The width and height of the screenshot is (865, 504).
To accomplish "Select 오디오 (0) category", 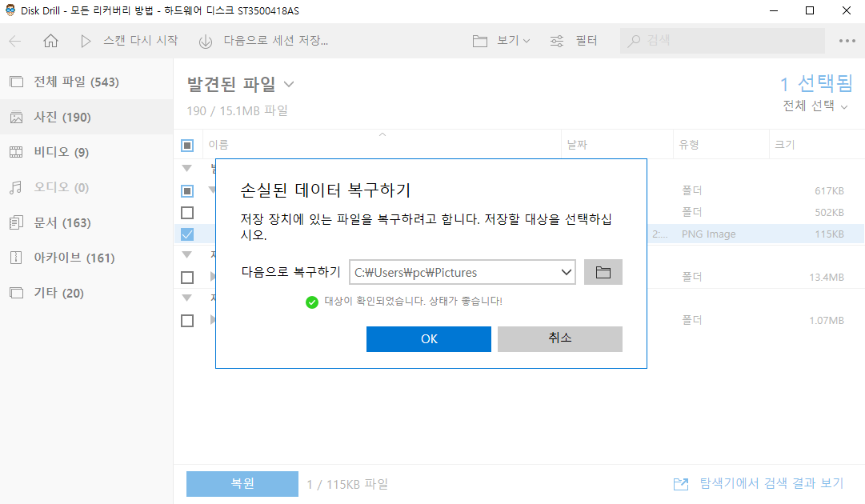I will point(86,187).
